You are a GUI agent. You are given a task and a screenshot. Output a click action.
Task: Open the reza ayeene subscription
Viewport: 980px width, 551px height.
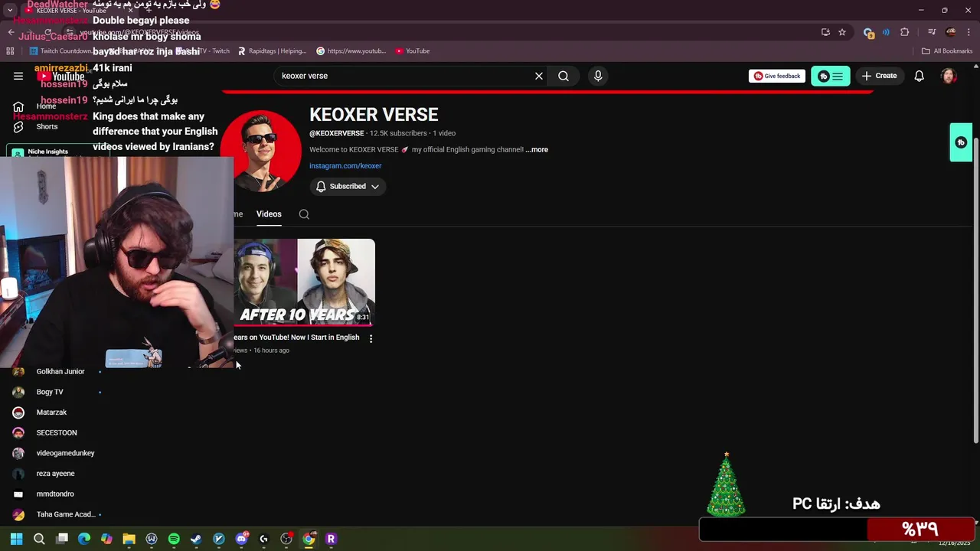click(54, 474)
